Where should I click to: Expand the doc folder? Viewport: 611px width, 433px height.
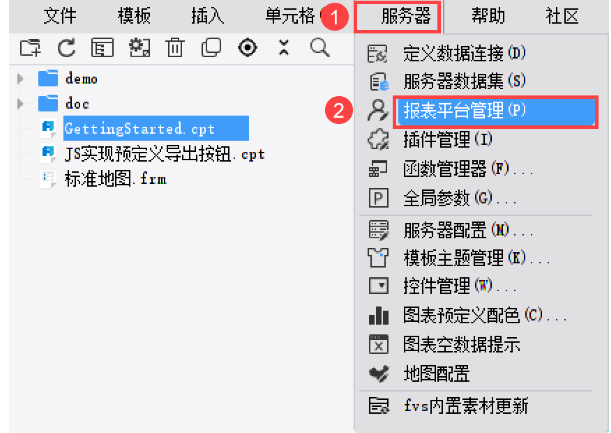pyautogui.click(x=20, y=104)
